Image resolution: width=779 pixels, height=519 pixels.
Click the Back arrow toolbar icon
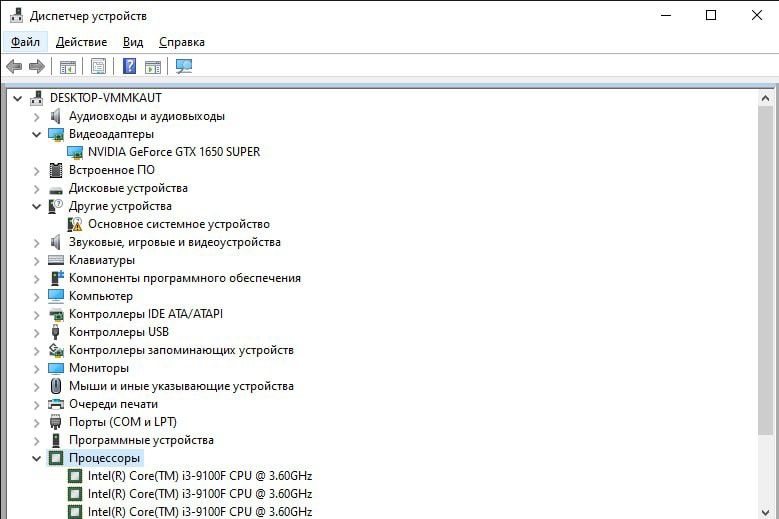coord(14,66)
